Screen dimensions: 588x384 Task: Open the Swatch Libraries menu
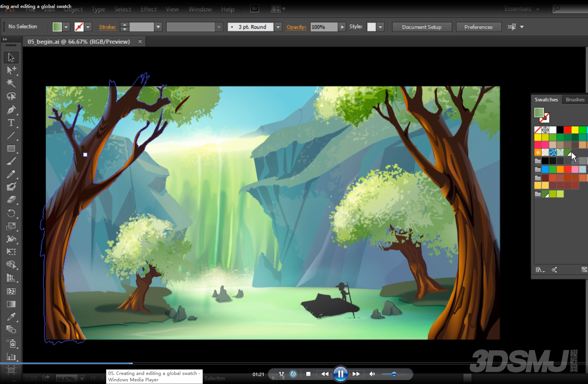coord(540,270)
